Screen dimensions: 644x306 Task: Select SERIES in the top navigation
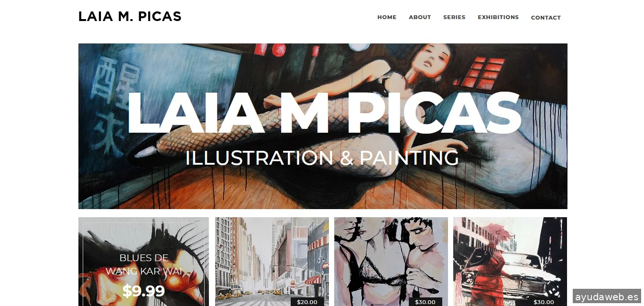454,17
